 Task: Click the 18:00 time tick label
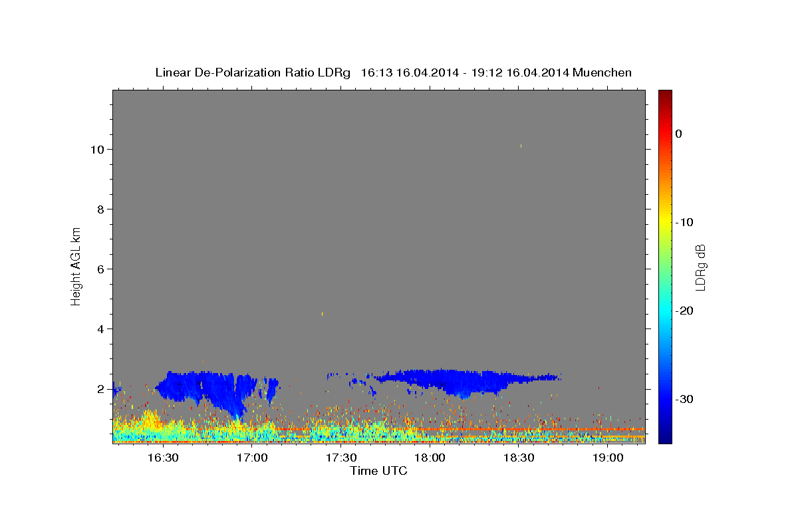point(430,458)
